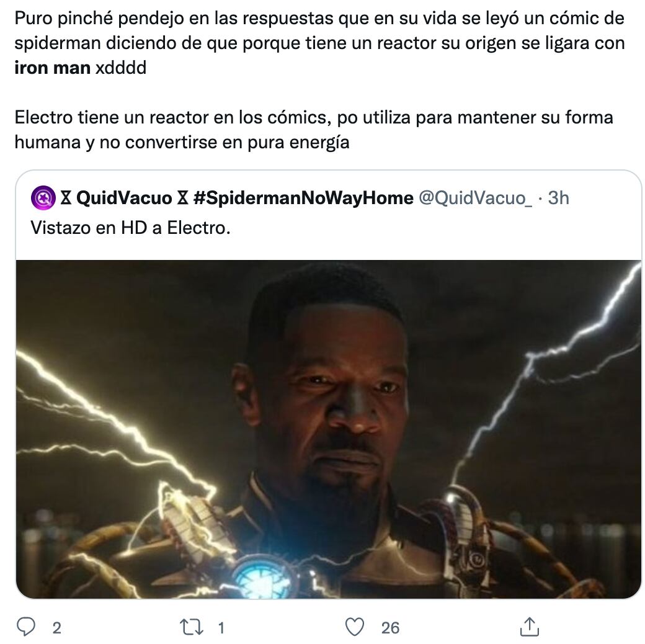Click the like count 26
This screenshot has width=645, height=644.
coord(390,628)
